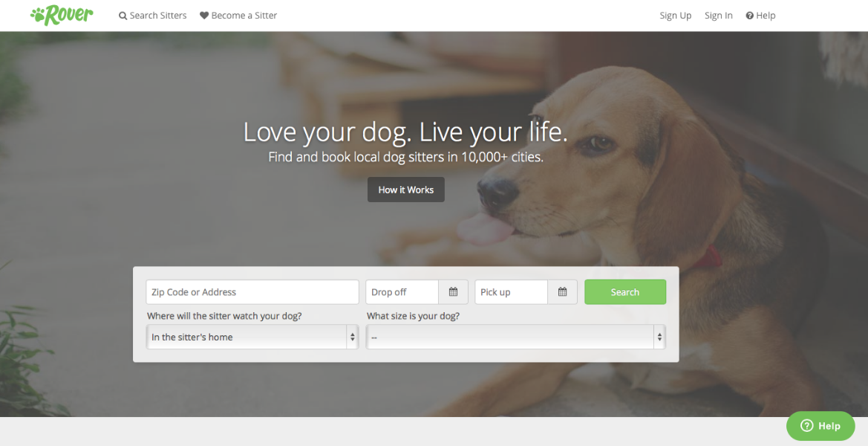The image size is (868, 446).
Task: Click the Rover paw logo
Action: 62,15
